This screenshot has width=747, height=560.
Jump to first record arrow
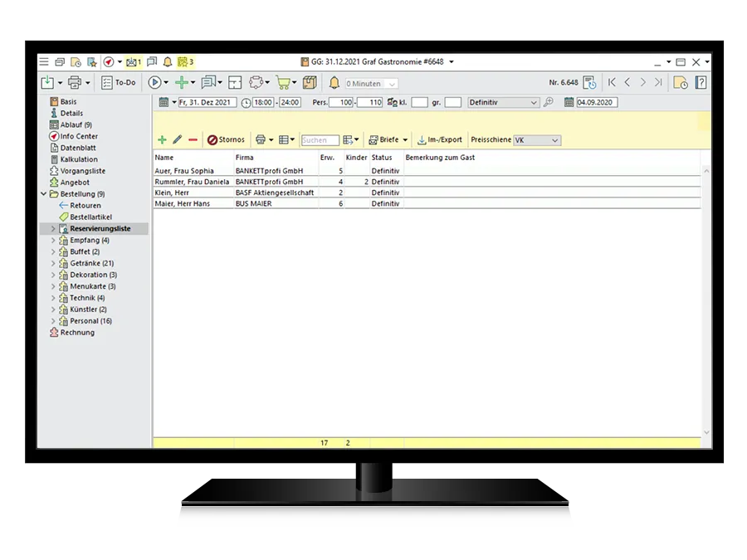(x=612, y=82)
